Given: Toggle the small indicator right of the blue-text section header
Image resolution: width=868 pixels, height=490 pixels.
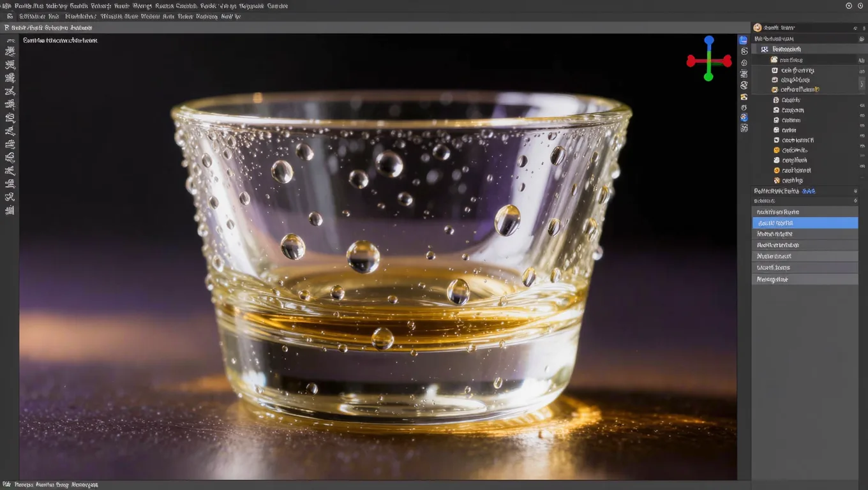Looking at the screenshot, I should click(855, 191).
